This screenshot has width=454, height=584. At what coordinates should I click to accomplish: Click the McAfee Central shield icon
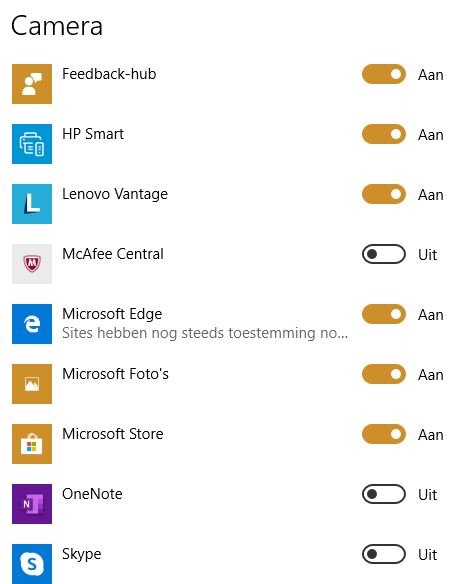[32, 264]
